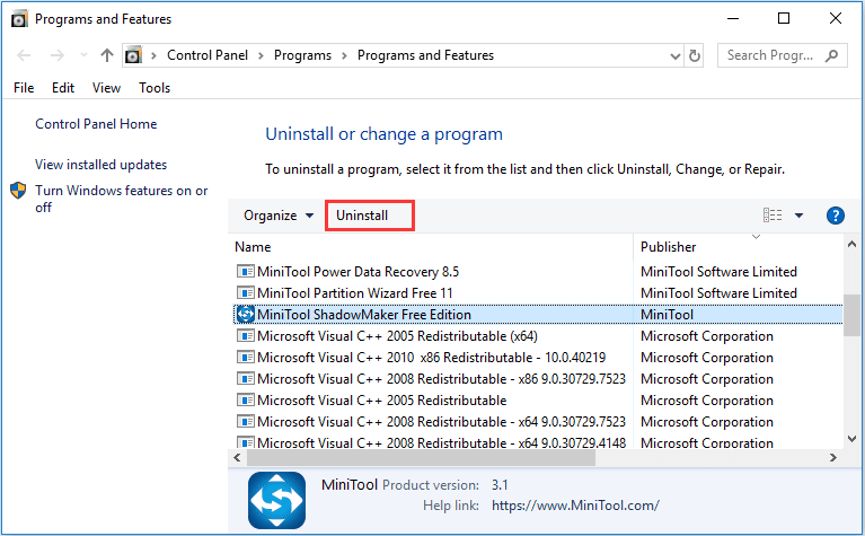Expand the chevron after Programs breadcrumb
Viewport: 865px width, 536px height.
click(344, 56)
